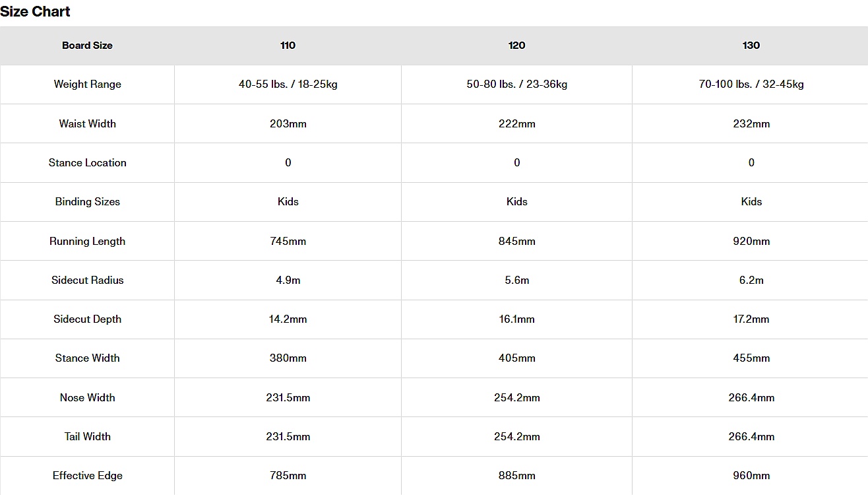Select the 120 board size column header
This screenshot has width=868, height=495.
pyautogui.click(x=516, y=46)
